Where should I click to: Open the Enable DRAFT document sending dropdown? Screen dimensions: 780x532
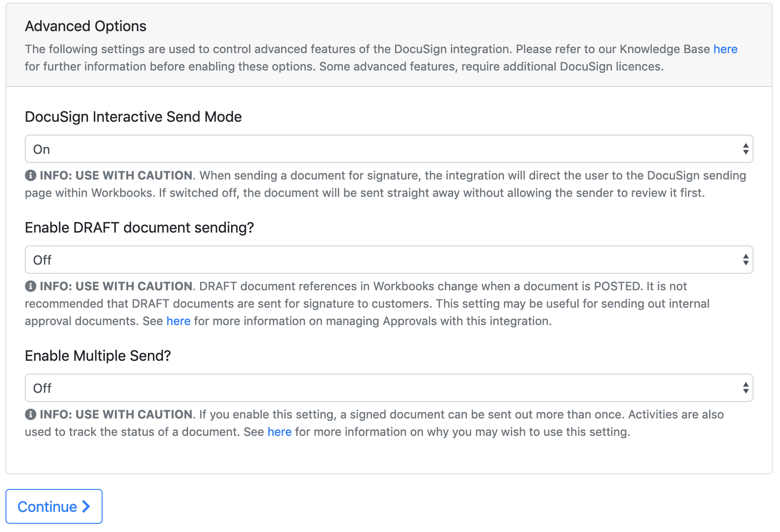(x=389, y=260)
